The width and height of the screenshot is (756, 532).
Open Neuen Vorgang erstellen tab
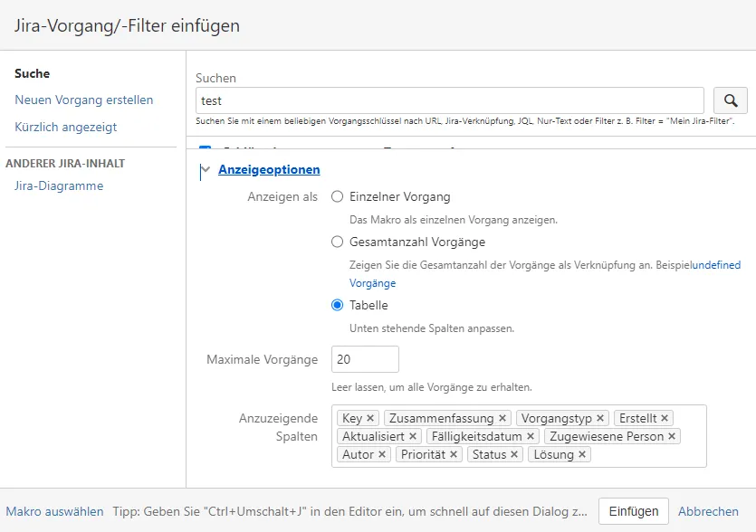(84, 100)
